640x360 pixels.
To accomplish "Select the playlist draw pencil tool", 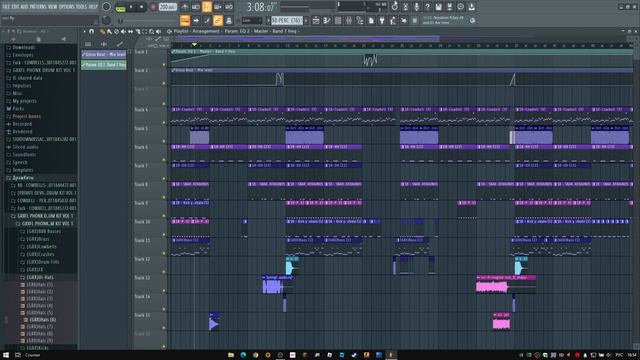I will coord(102,31).
